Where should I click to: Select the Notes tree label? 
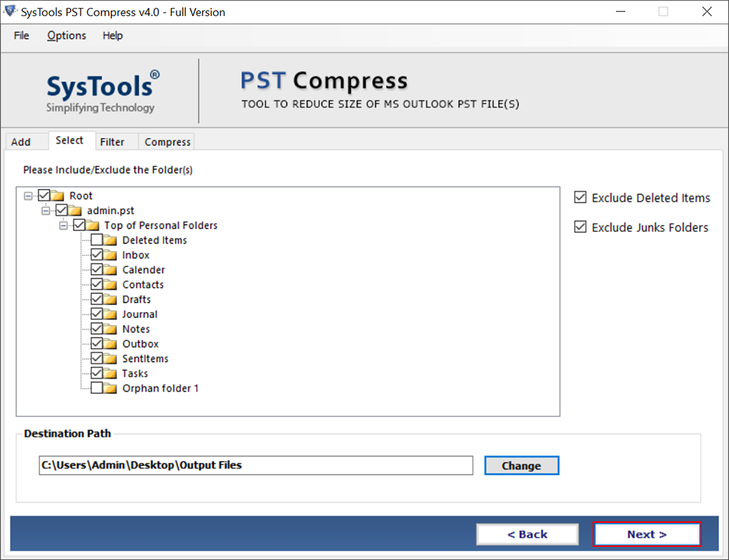pos(136,329)
